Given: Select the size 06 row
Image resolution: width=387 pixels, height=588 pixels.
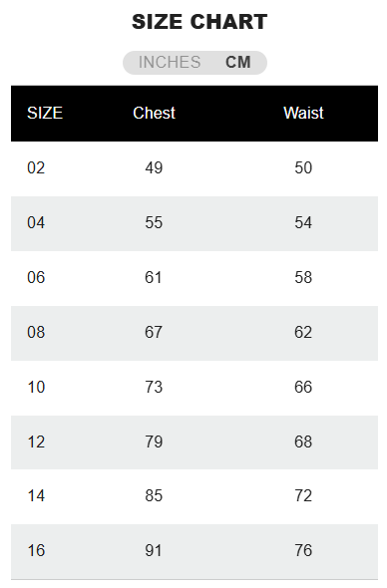Looking at the screenshot, I should pyautogui.click(x=194, y=278).
